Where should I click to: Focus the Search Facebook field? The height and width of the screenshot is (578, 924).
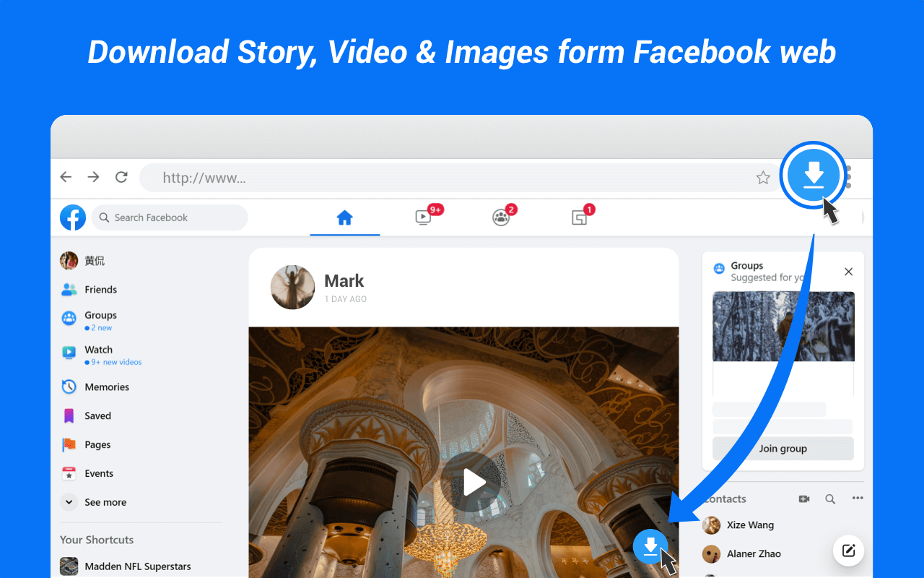[170, 217]
